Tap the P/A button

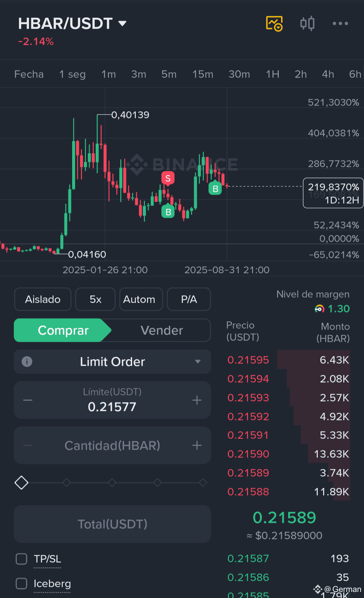(189, 299)
